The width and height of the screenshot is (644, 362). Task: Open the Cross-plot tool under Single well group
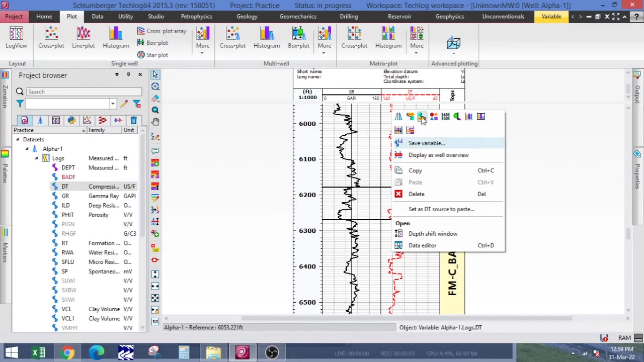(51, 38)
